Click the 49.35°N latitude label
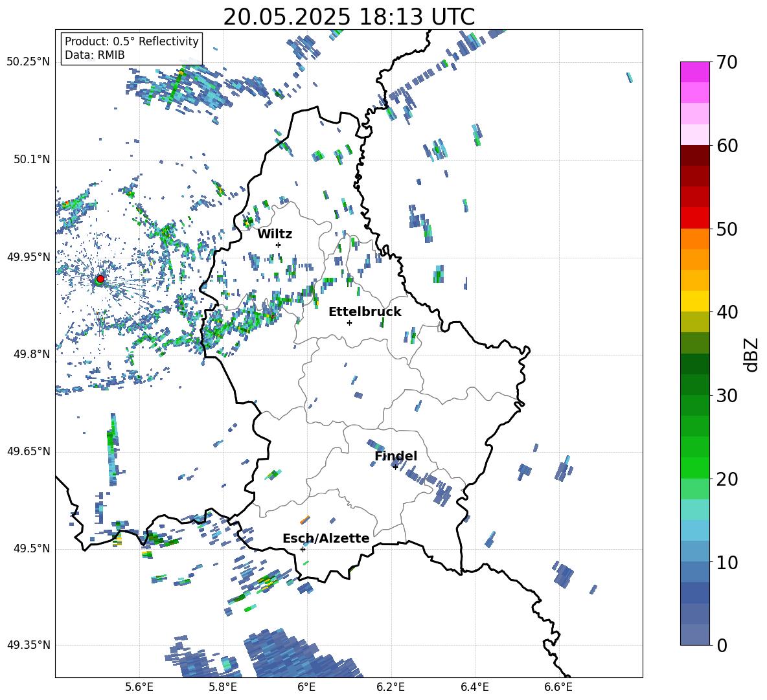 (x=29, y=645)
